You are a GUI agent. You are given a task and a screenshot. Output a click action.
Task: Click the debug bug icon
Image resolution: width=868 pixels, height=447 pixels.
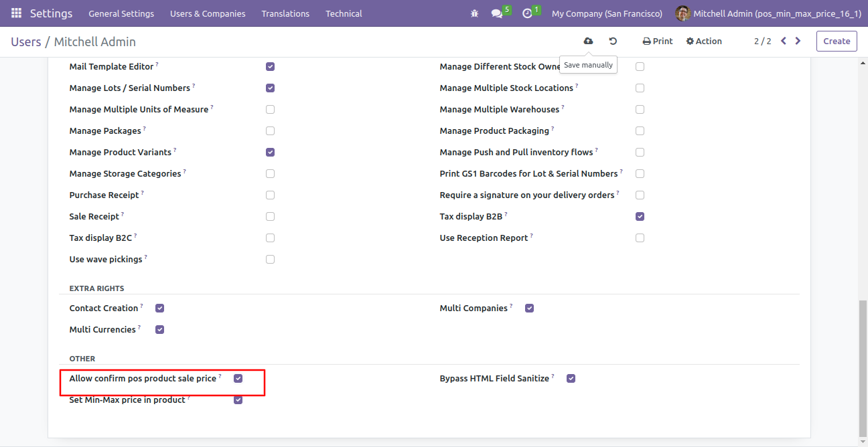point(474,13)
